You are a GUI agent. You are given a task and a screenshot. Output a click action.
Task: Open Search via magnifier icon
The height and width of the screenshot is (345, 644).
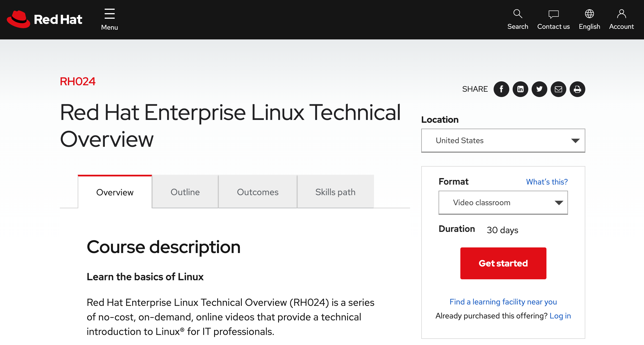pyautogui.click(x=518, y=19)
